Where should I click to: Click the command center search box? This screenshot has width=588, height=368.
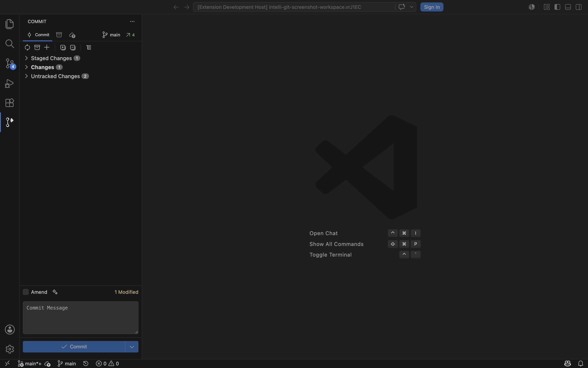click(294, 7)
